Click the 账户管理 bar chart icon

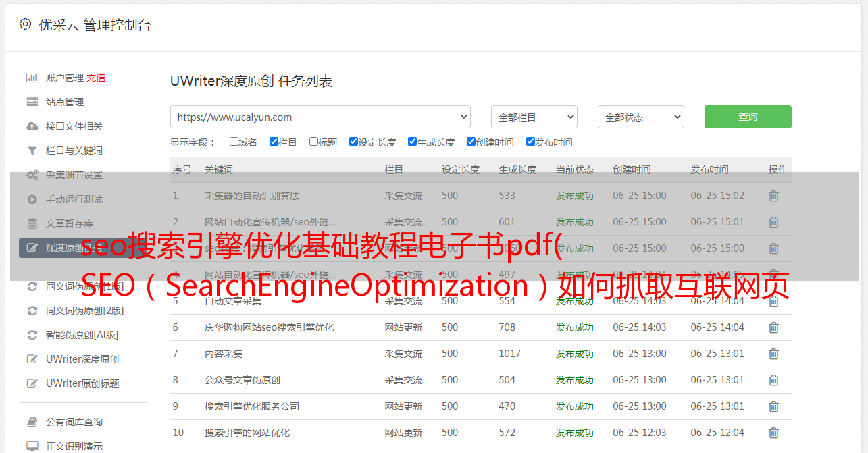32,78
